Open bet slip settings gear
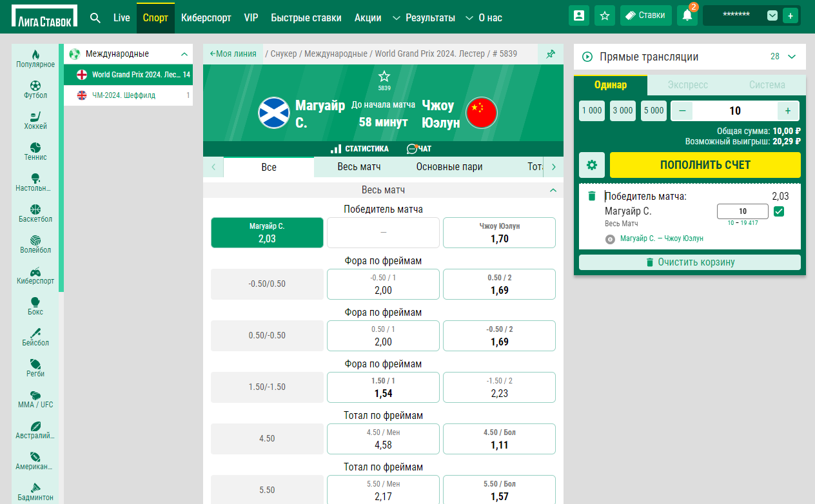This screenshot has width=815, height=504. (x=592, y=165)
